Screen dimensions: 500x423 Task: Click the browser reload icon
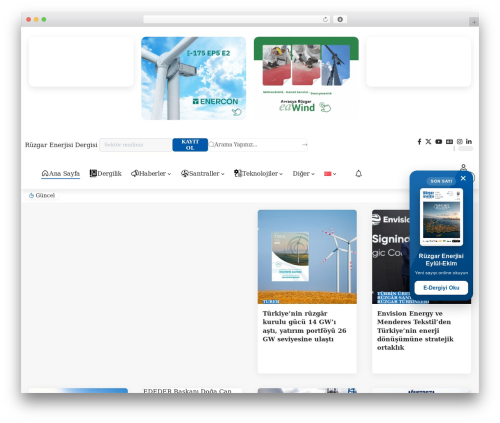click(x=325, y=20)
